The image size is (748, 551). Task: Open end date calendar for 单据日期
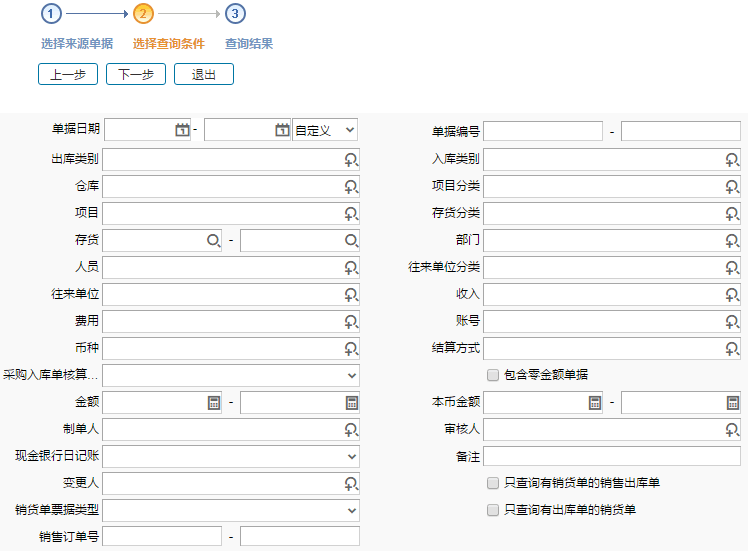282,130
